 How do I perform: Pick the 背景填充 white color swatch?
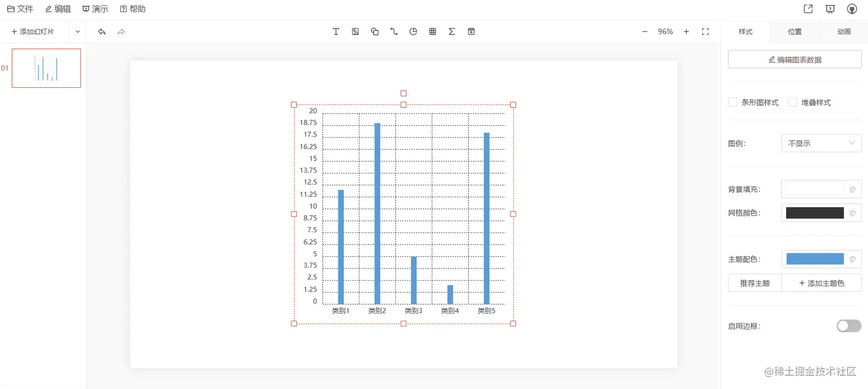coord(815,189)
